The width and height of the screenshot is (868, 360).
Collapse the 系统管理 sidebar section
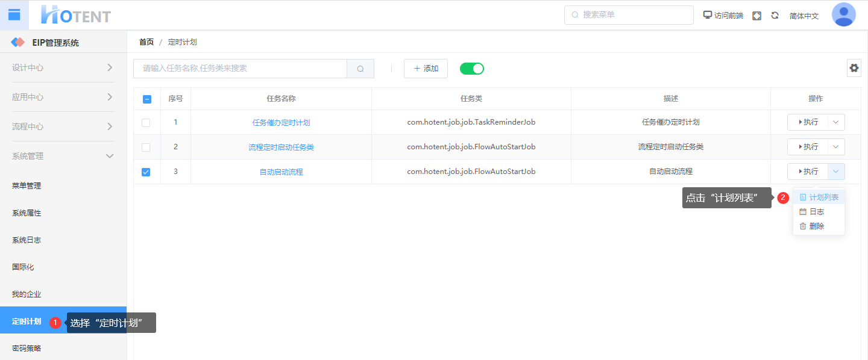[x=109, y=156]
